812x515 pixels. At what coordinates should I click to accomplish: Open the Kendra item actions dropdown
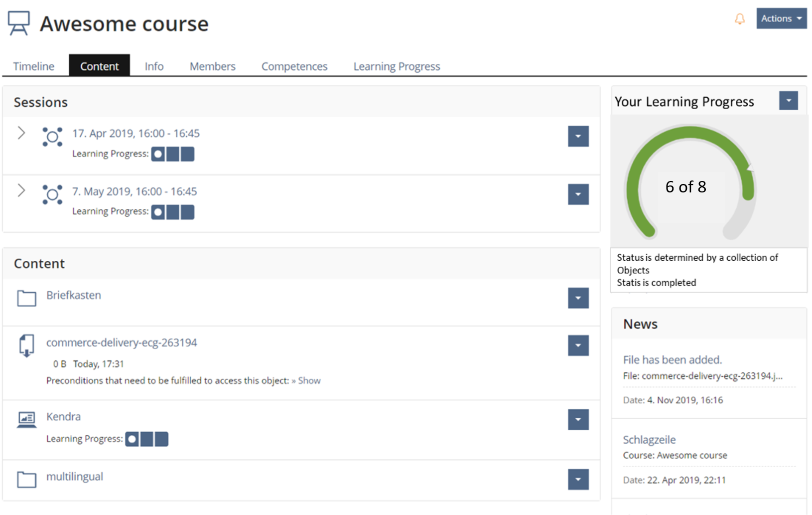(578, 419)
